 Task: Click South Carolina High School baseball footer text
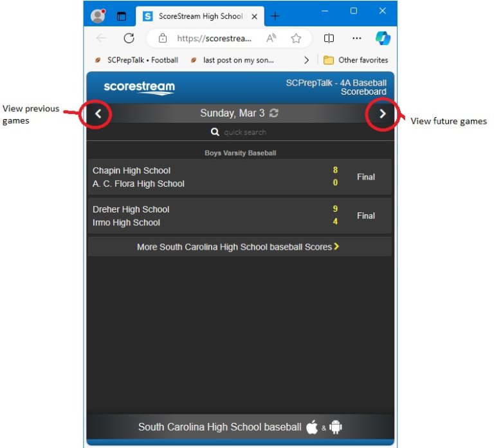219,427
